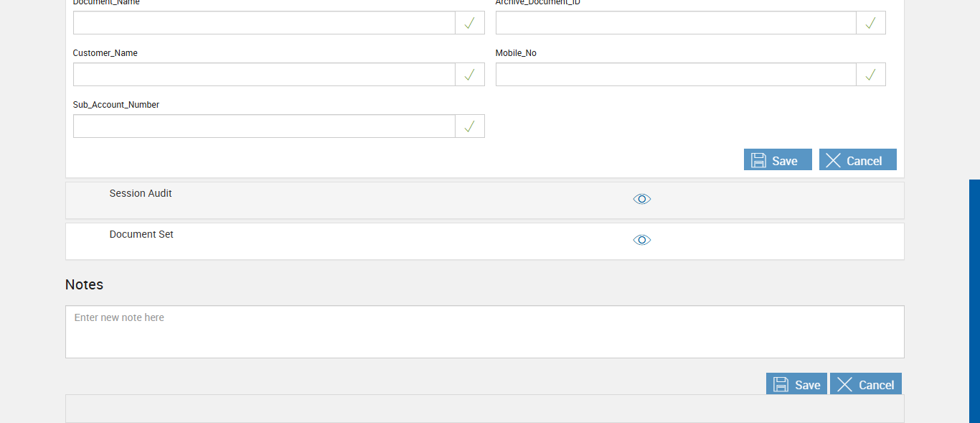Show Document Set using eye icon

(x=642, y=240)
